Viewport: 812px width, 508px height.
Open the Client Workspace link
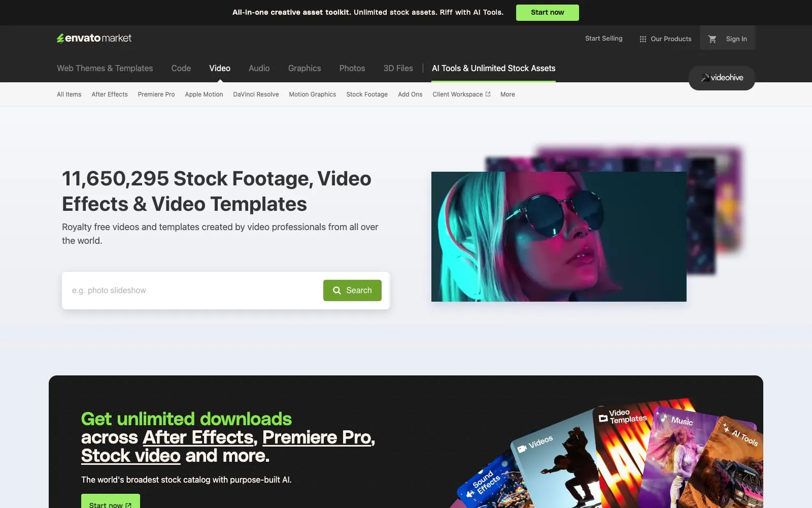461,94
